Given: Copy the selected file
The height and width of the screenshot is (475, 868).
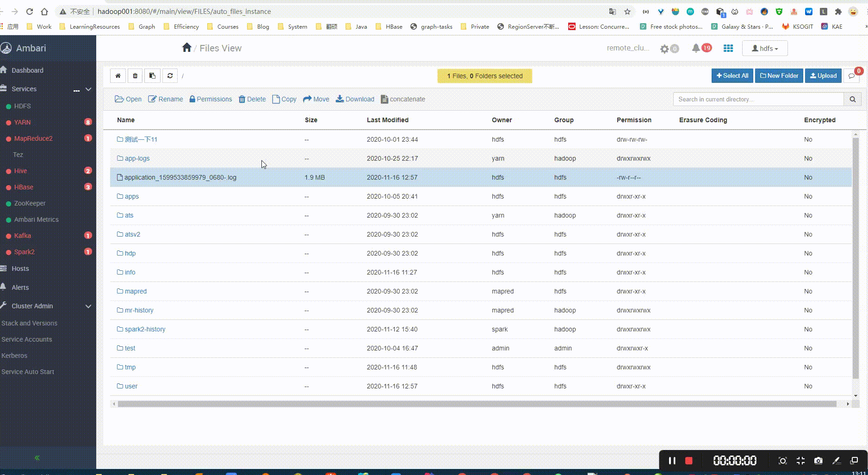Looking at the screenshot, I should 284,99.
